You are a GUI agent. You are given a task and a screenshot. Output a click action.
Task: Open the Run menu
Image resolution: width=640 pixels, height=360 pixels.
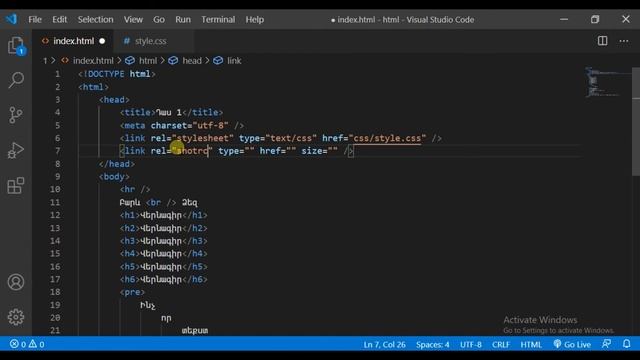[183, 19]
